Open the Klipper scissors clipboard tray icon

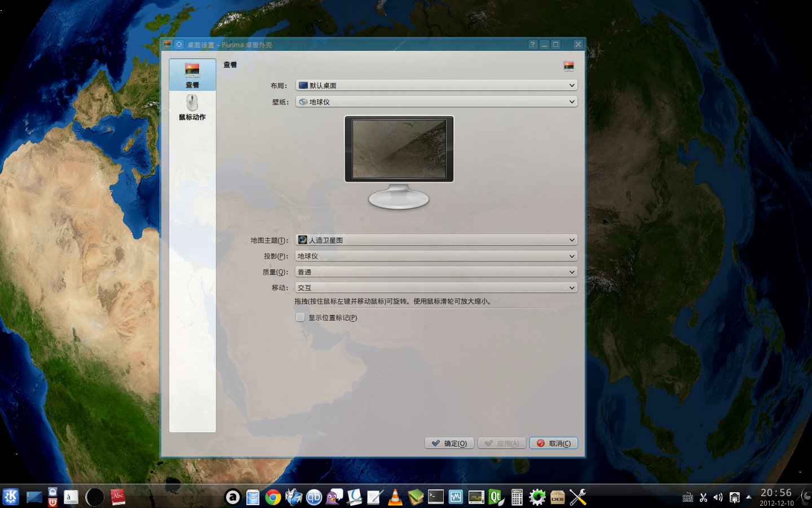tap(703, 497)
